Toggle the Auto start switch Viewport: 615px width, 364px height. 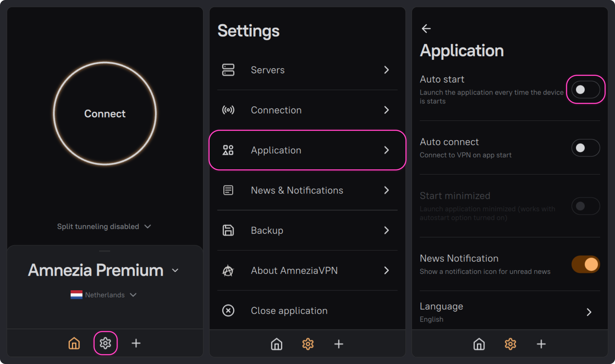pos(585,89)
